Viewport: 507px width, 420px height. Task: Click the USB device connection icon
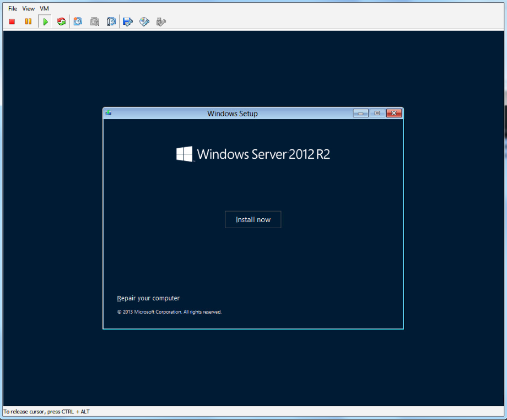pos(161,21)
